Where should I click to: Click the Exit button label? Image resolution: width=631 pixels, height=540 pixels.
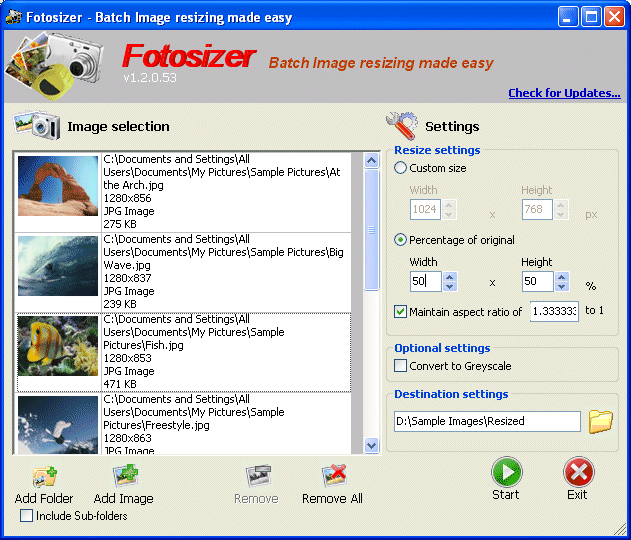click(577, 495)
